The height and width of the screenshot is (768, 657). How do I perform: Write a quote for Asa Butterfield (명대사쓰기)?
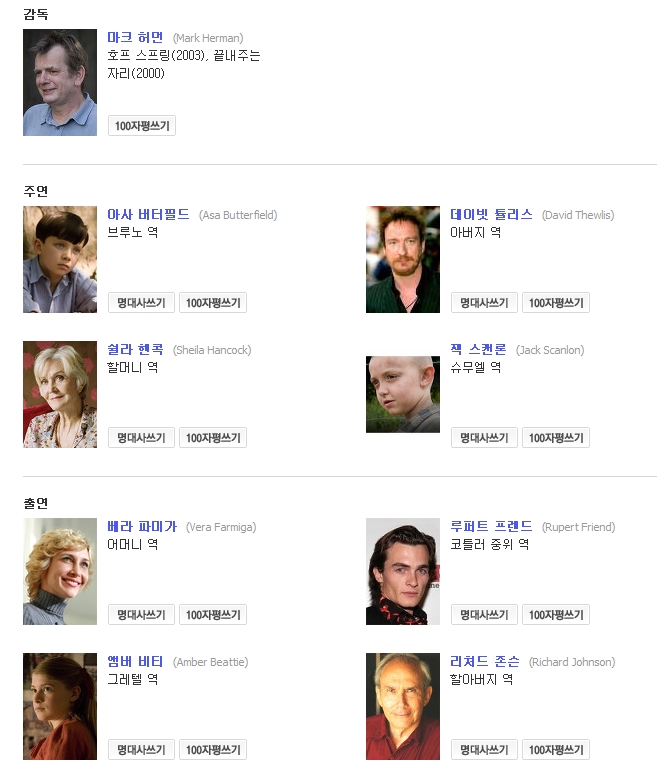click(x=142, y=303)
